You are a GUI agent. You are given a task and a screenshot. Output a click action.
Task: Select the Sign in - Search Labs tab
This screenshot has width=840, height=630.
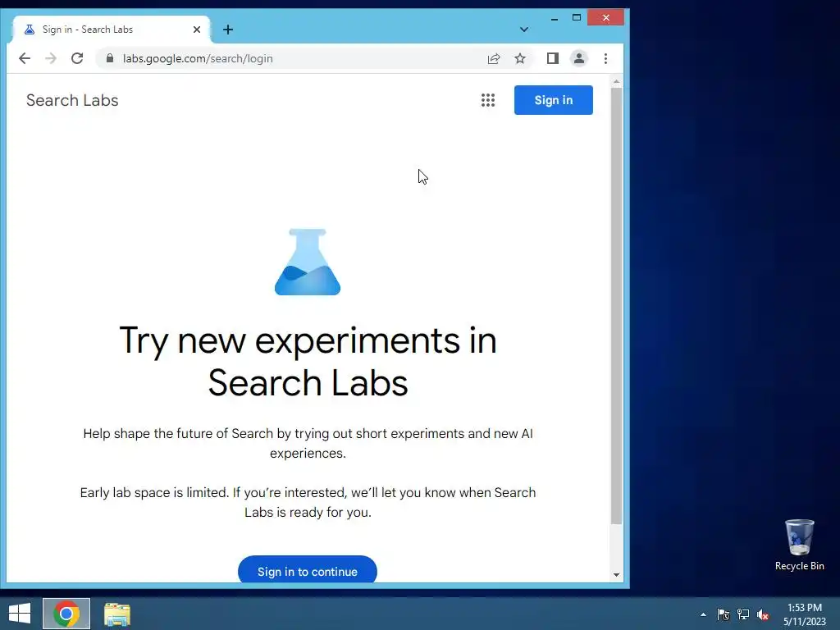tap(111, 30)
